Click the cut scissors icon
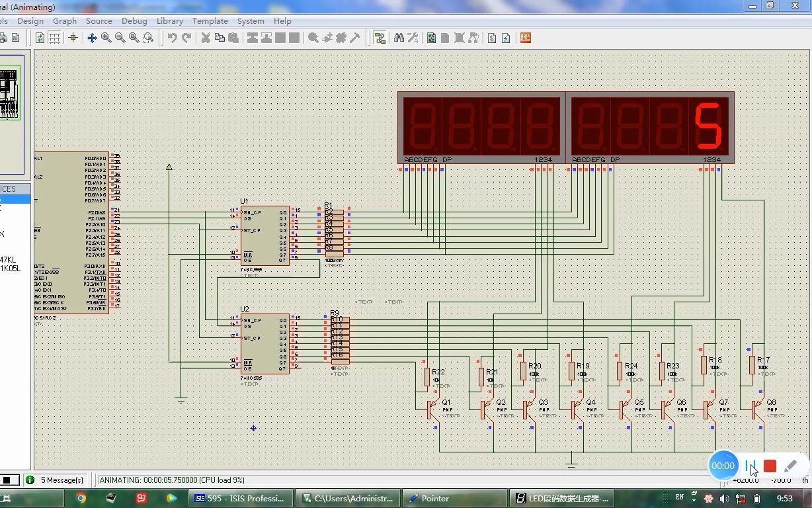Viewport: 812px width, 508px height. tap(206, 38)
